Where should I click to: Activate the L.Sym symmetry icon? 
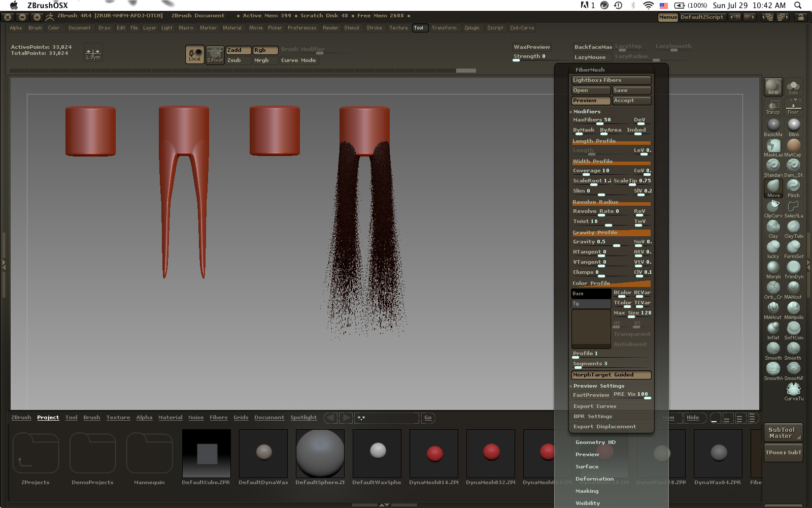click(93, 53)
